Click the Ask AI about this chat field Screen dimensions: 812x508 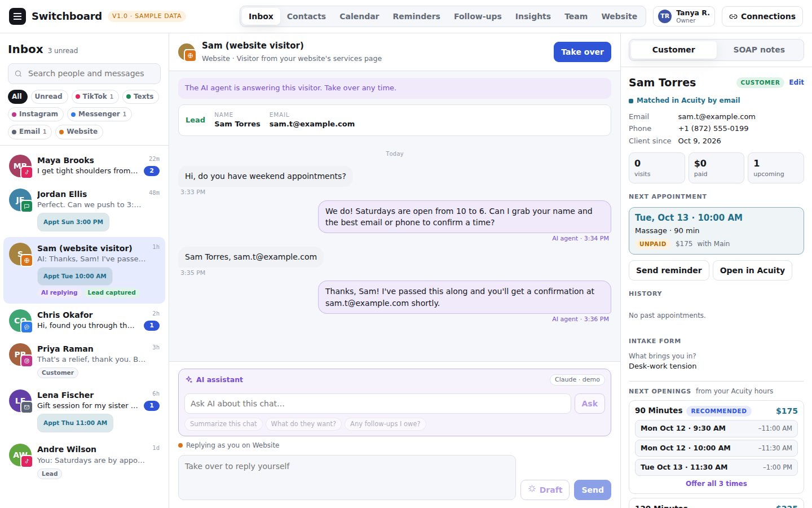(377, 404)
